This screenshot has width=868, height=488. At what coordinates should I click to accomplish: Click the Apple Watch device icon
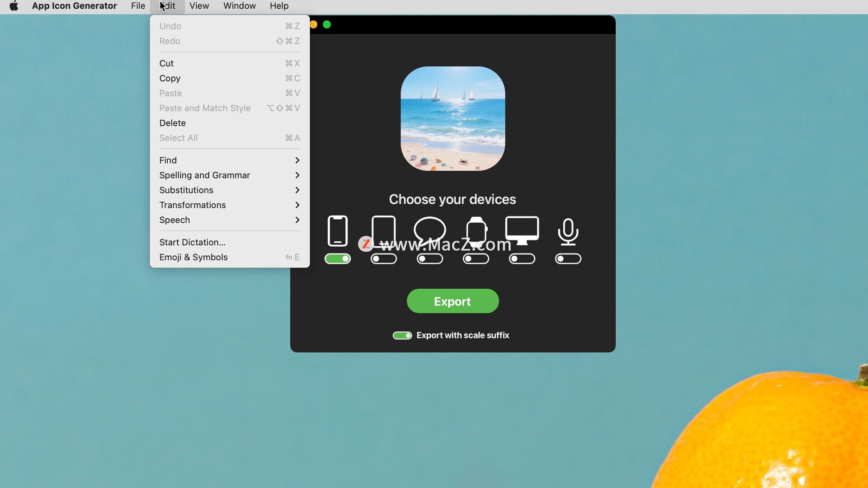coord(476,231)
